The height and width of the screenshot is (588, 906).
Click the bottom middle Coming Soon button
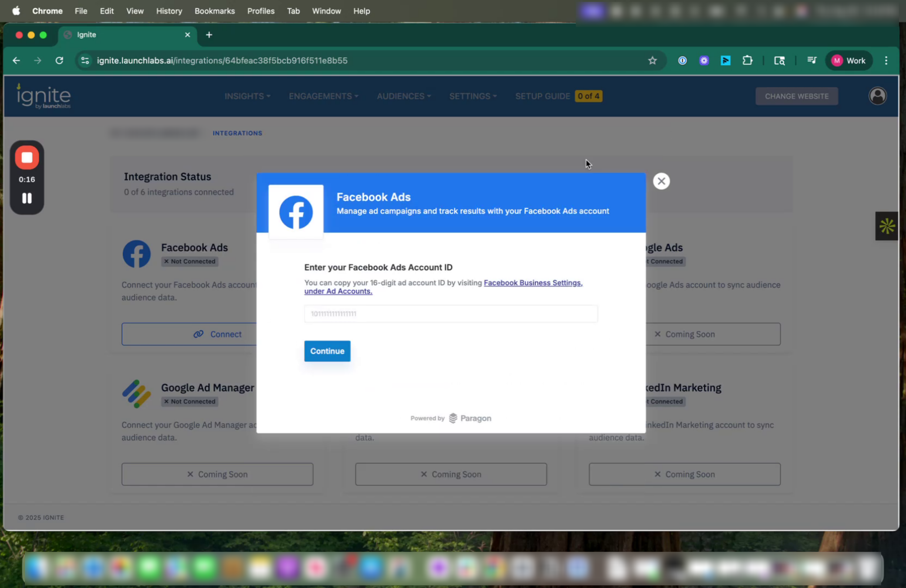point(451,474)
